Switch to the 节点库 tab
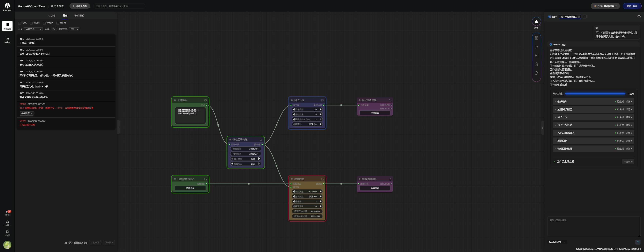 point(52,16)
